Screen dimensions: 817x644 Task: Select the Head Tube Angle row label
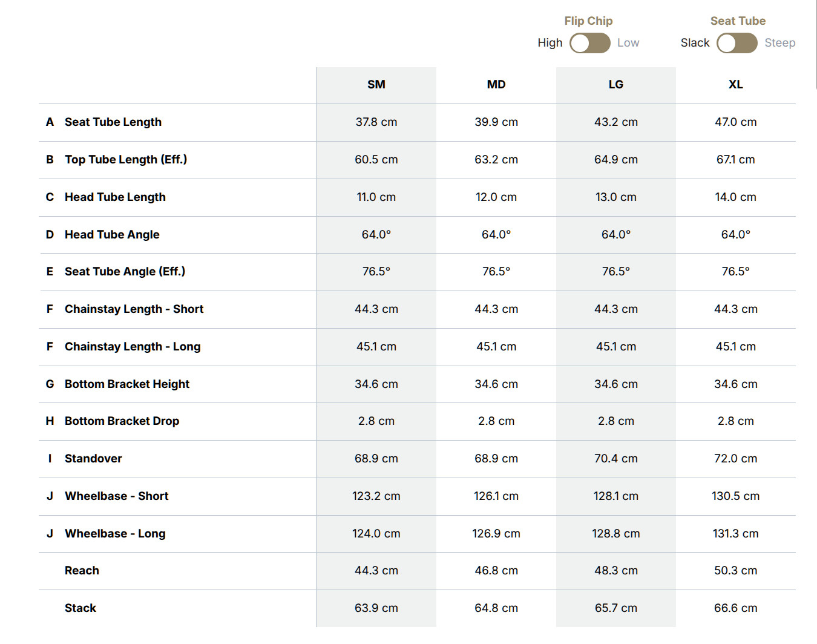(x=112, y=235)
